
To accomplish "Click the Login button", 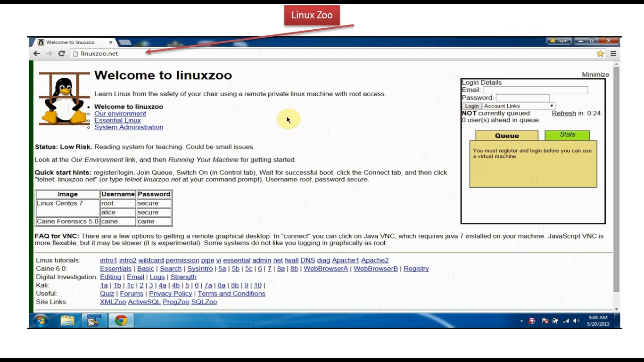I will pyautogui.click(x=471, y=106).
